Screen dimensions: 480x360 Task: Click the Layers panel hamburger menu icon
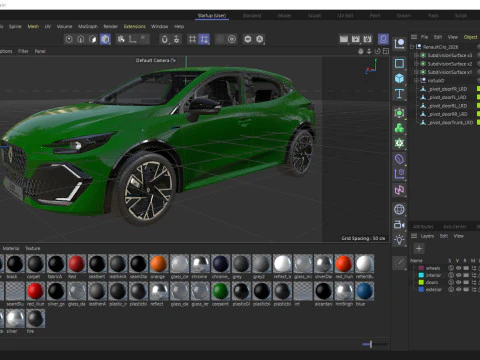pyautogui.click(x=414, y=236)
